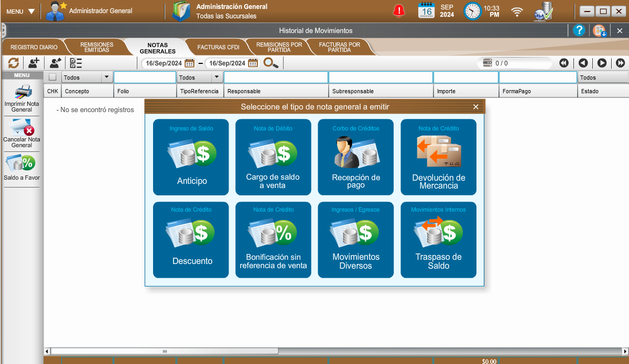The image size is (629, 364).
Task: Choose Devolución de Mercancia note type
Action: (x=438, y=157)
